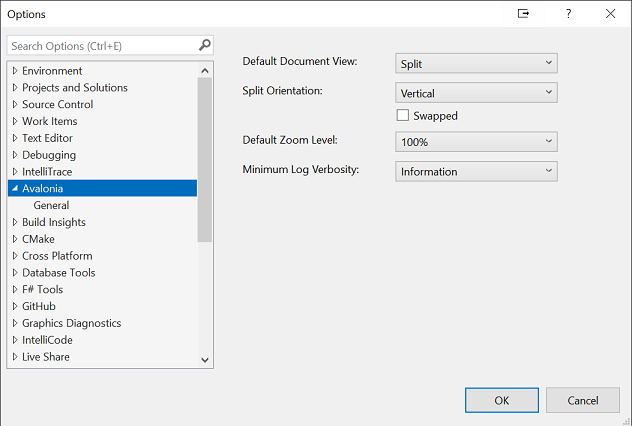Click the tree scrollbar down arrow
Image resolution: width=632 pixels, height=426 pixels.
205,359
